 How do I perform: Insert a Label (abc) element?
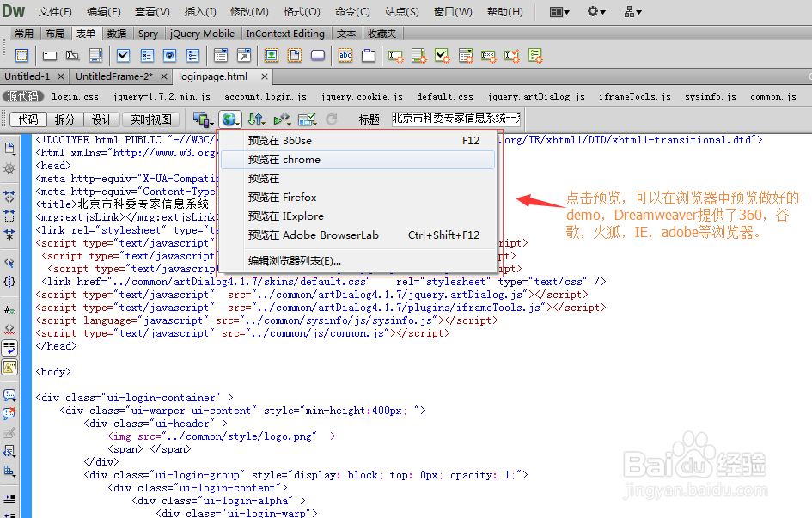(345, 55)
